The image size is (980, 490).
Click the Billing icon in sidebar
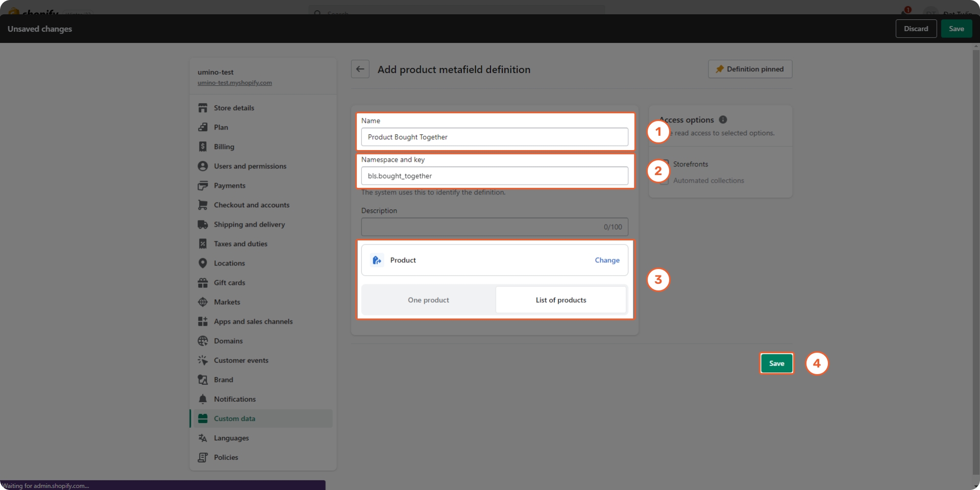tap(203, 146)
